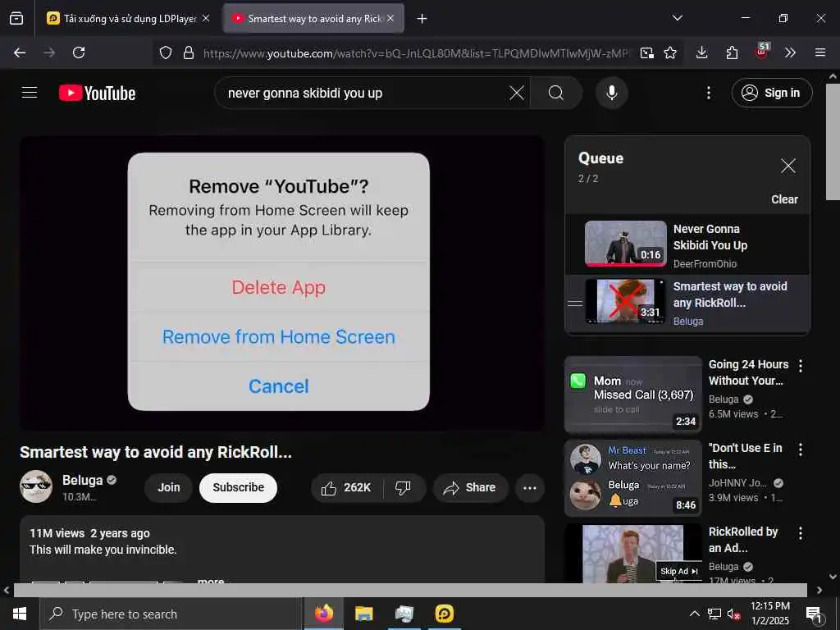
Task: Click the YouTube search magnifier button
Action: coord(556,93)
